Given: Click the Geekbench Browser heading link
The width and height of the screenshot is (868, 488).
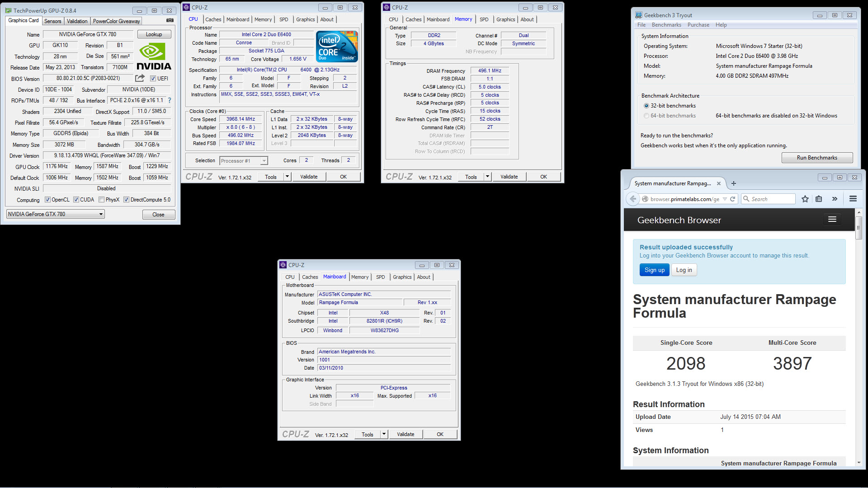Looking at the screenshot, I should pos(679,220).
